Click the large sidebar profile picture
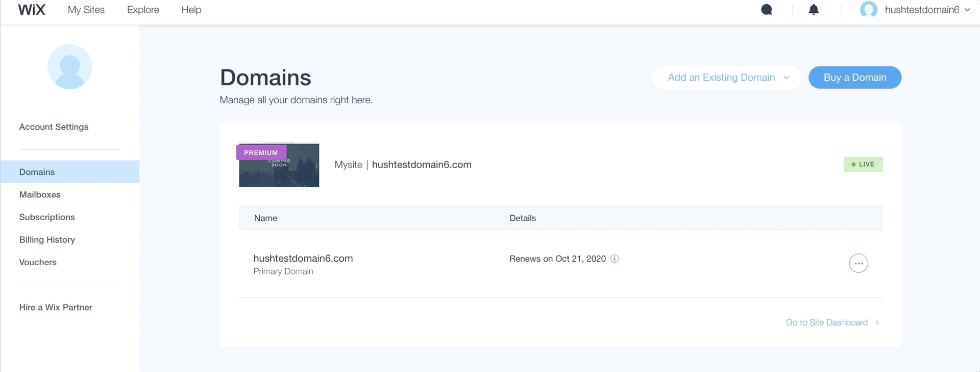980x372 pixels. (70, 67)
